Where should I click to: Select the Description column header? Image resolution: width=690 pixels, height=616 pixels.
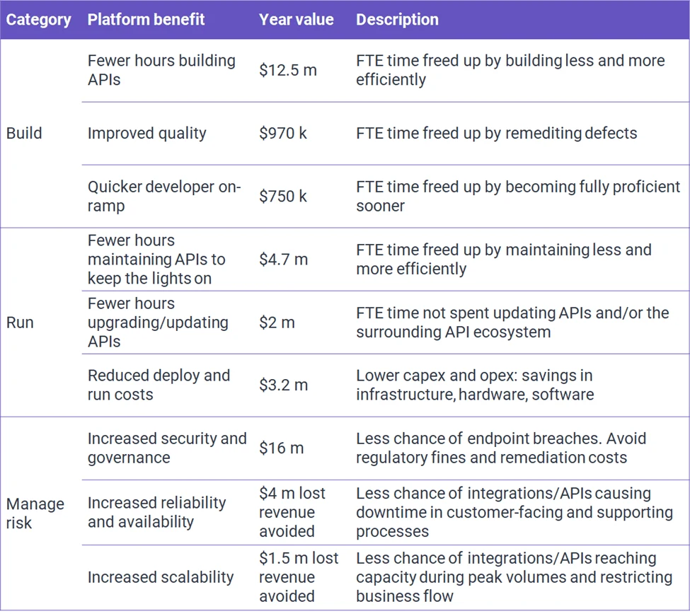(397, 20)
